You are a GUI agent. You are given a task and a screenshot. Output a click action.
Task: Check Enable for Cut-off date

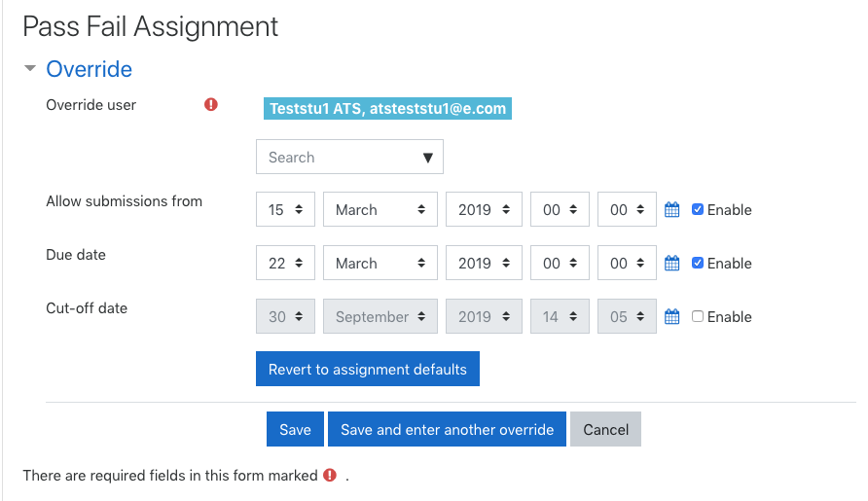click(698, 316)
